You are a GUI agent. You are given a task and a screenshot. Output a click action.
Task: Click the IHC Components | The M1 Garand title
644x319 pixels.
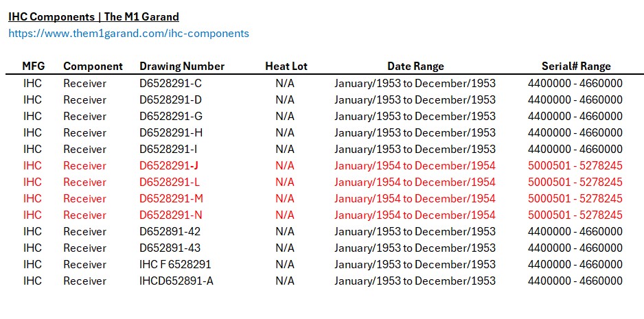coord(93,17)
